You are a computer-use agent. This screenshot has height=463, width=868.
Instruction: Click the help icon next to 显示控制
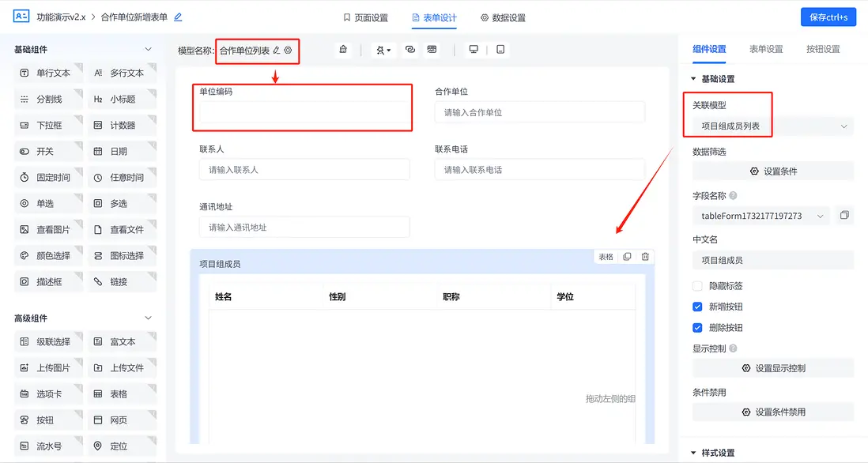(733, 348)
